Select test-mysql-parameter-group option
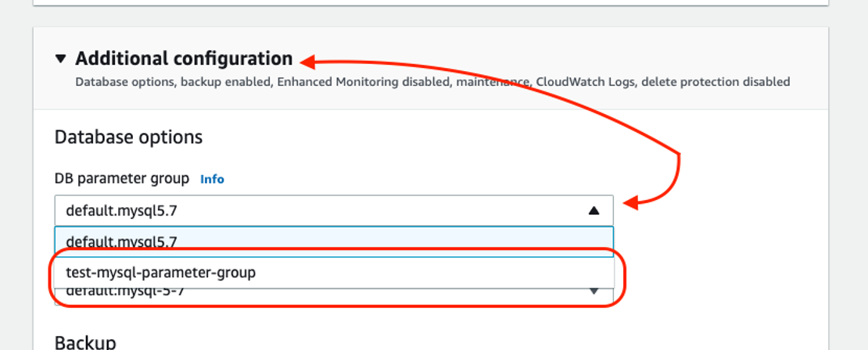This screenshot has height=350, width=868. 334,272
